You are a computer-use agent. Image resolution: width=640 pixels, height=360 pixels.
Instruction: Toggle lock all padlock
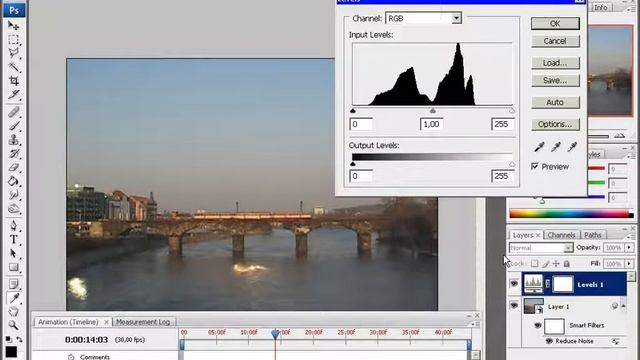[567, 264]
